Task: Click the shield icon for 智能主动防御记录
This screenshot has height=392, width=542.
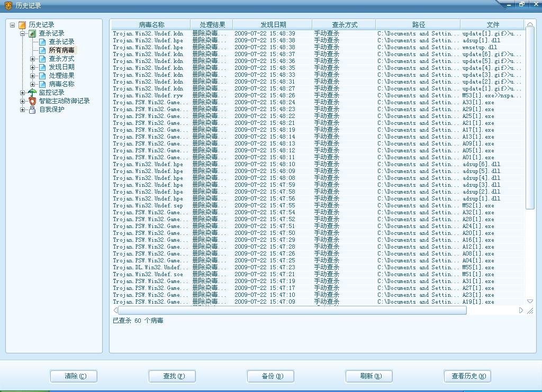Action: click(32, 101)
